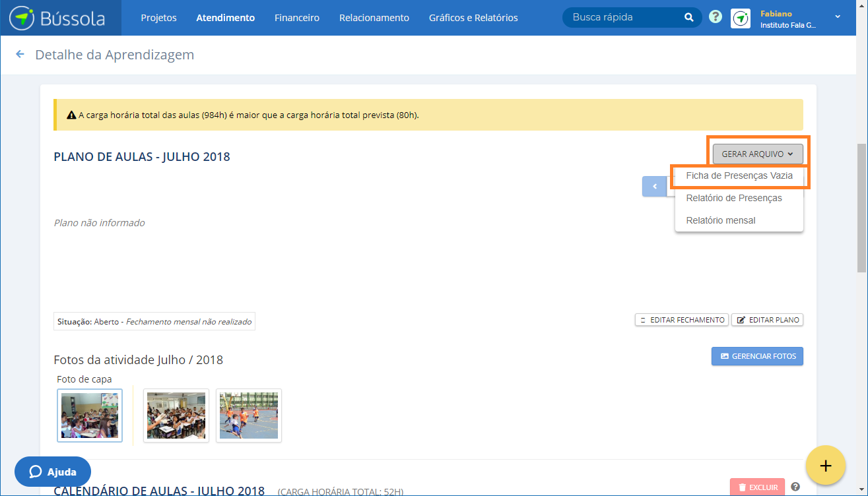Viewport: 868px width, 496px height.
Task: Click the previous month arrow button
Action: [x=655, y=187]
